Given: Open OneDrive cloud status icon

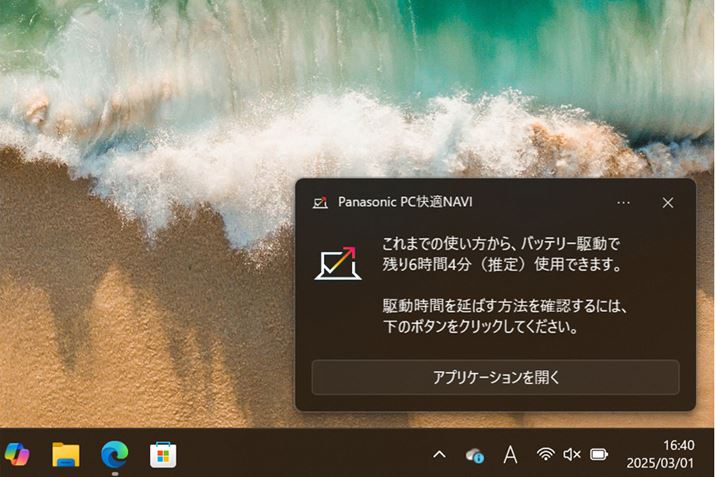Looking at the screenshot, I should pos(475,455).
